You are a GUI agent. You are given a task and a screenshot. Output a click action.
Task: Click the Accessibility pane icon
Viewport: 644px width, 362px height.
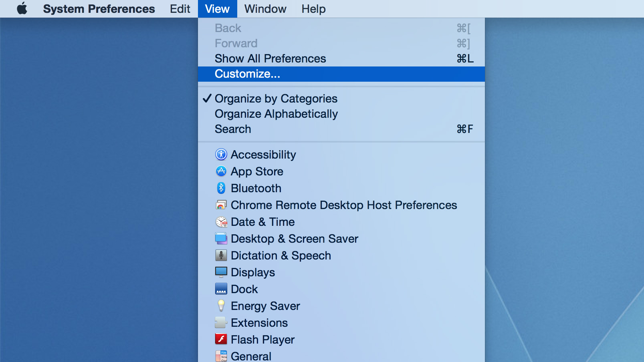(221, 154)
